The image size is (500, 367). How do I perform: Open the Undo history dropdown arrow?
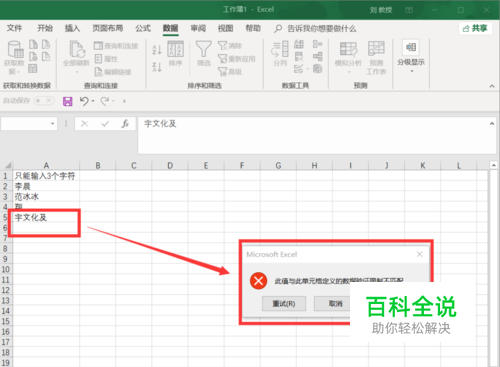coord(93,101)
